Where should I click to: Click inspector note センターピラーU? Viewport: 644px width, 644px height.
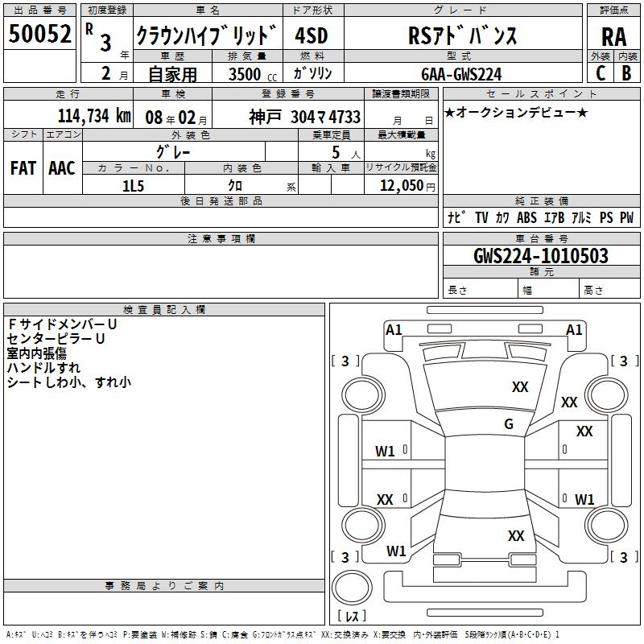[56, 338]
